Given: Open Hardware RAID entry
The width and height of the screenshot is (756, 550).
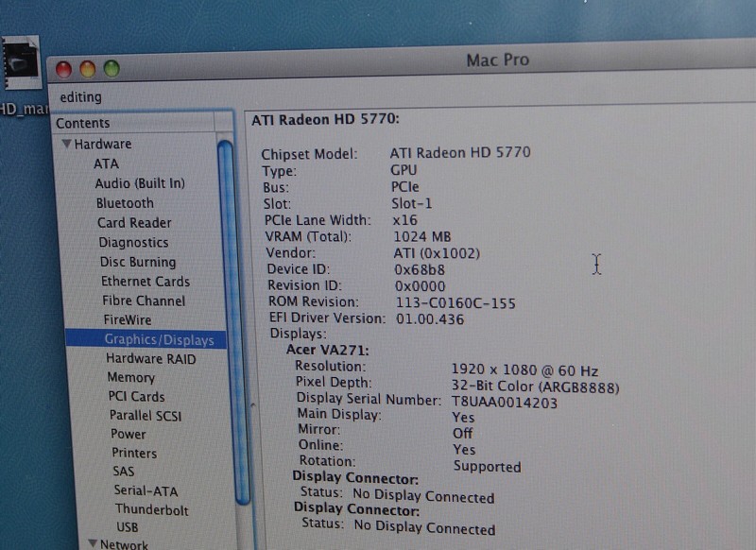Looking at the screenshot, I should pyautogui.click(x=151, y=359).
